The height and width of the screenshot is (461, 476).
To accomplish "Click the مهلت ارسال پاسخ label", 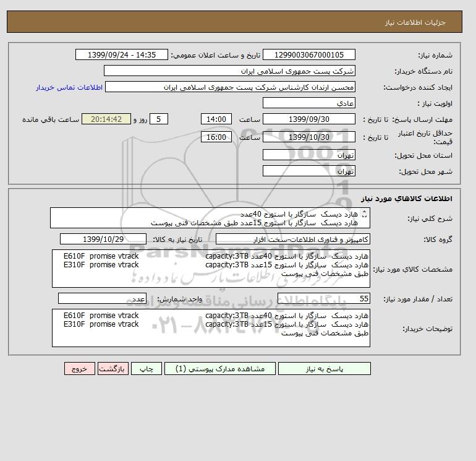I will click(422, 119).
